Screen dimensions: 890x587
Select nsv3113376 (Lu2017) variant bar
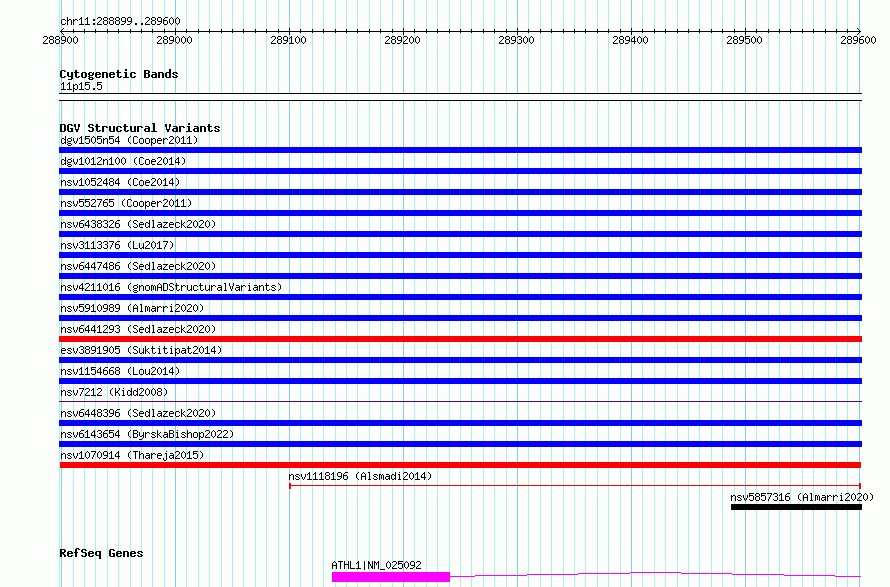coord(460,255)
